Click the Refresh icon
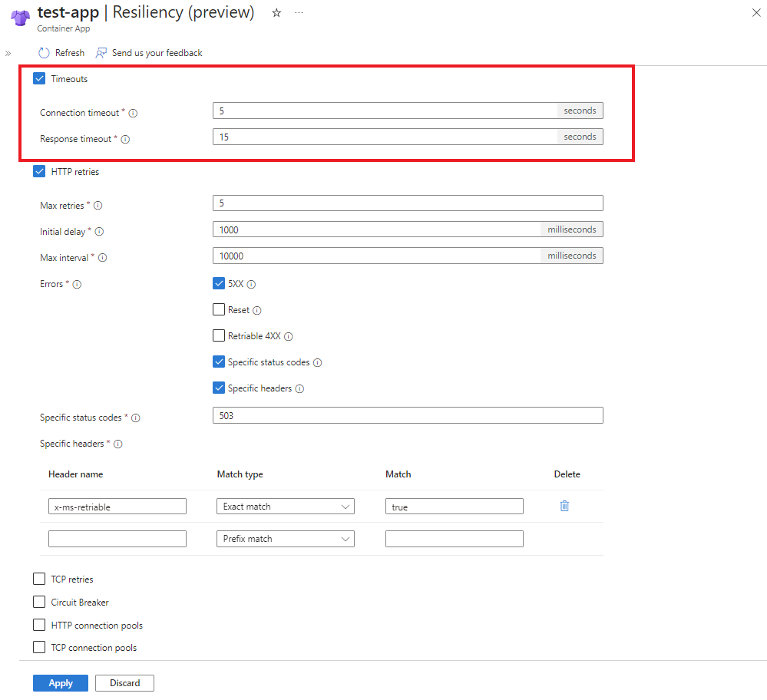767x700 pixels. tap(44, 52)
